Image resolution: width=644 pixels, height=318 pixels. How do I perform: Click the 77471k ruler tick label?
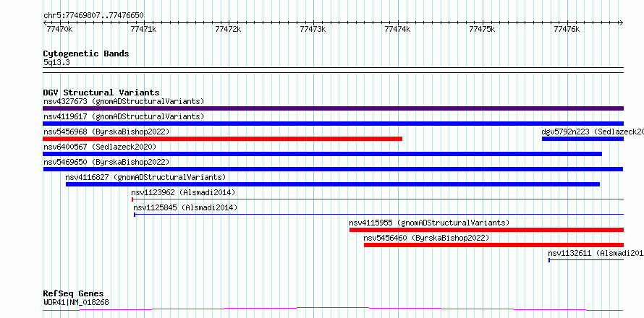point(144,29)
